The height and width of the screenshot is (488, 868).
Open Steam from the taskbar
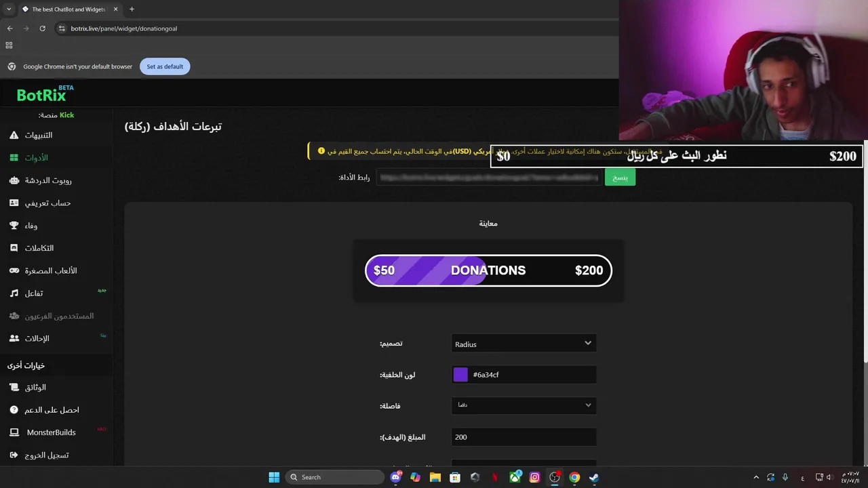click(x=594, y=477)
